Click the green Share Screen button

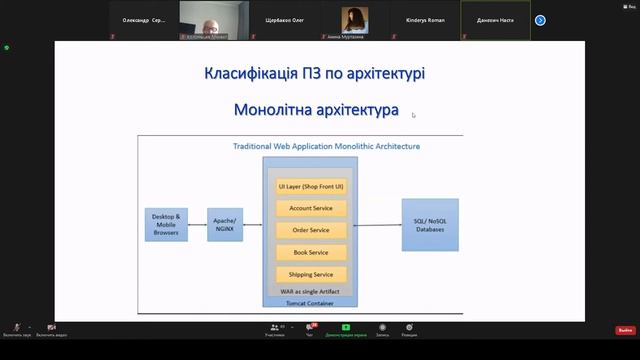click(346, 330)
